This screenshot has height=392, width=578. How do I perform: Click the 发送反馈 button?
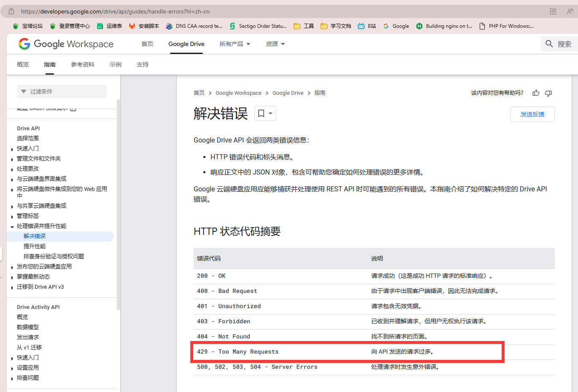pos(532,114)
